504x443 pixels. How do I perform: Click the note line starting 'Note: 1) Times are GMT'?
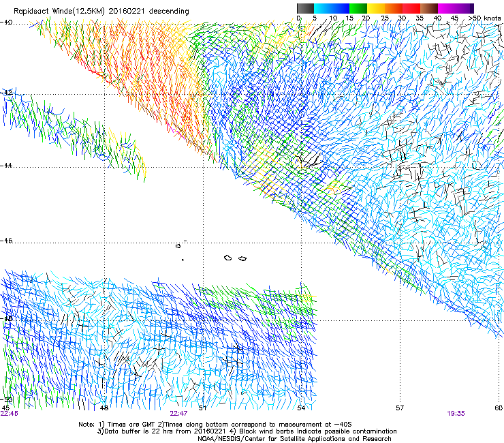click(x=215, y=425)
